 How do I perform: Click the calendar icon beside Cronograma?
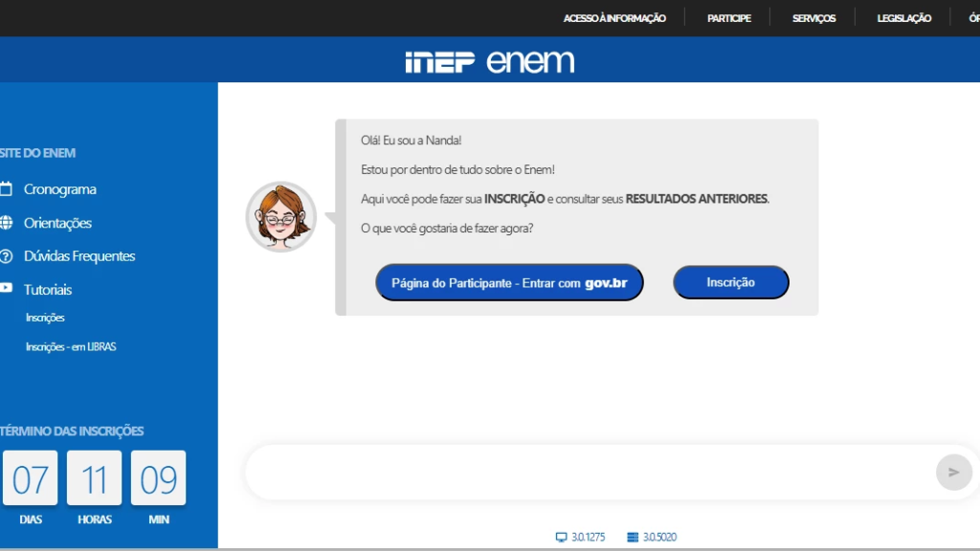click(x=6, y=189)
